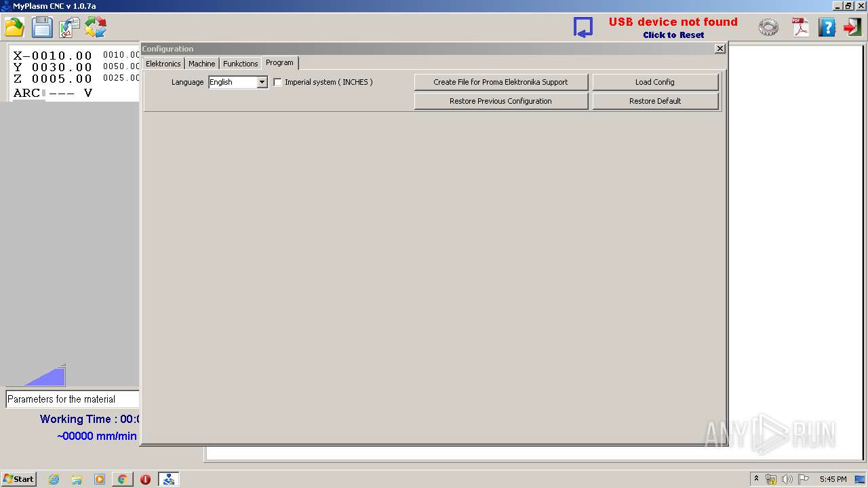Click the Z 0005.00 coordinate readout
868x488 pixels.
(53, 79)
